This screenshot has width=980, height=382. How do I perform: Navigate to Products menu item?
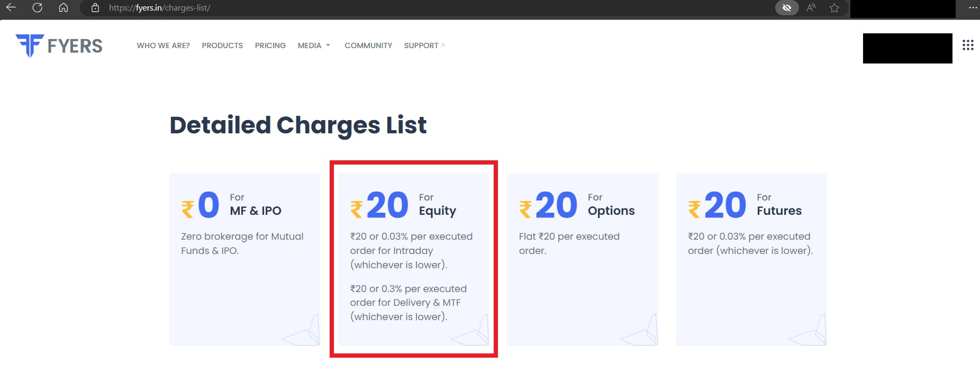222,46
